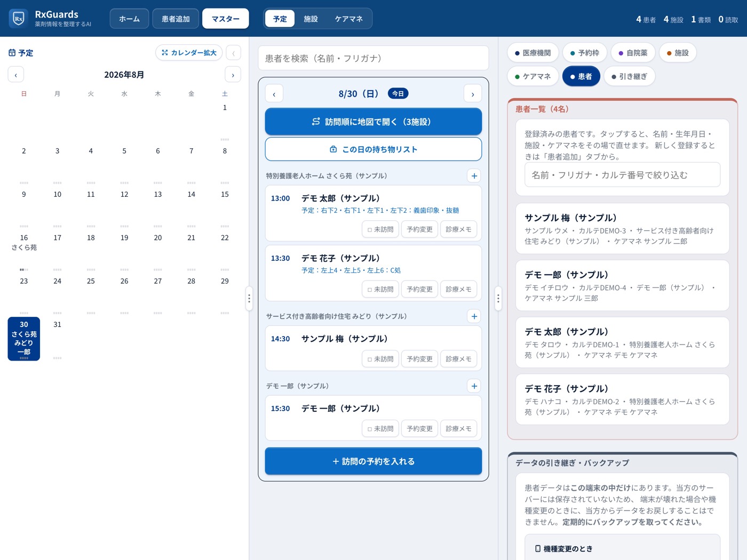The height and width of the screenshot is (560, 747).
Task: Click 予定：左上4・左上5 note for デモ 花子
Action: [x=351, y=270]
